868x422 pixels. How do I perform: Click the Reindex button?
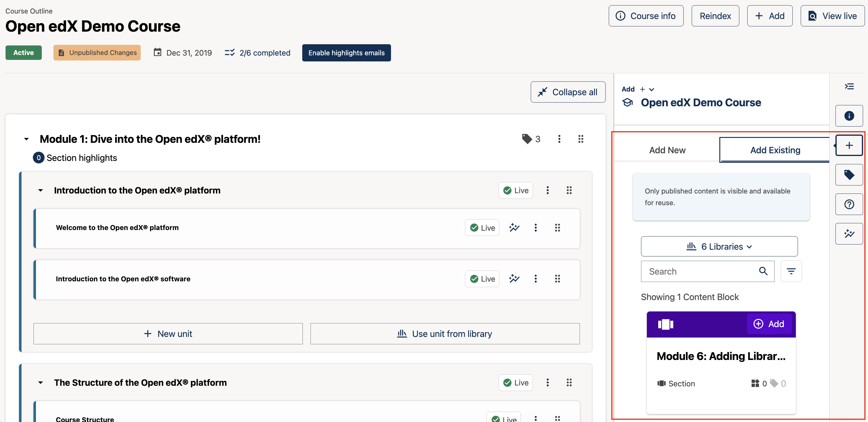[x=715, y=16]
